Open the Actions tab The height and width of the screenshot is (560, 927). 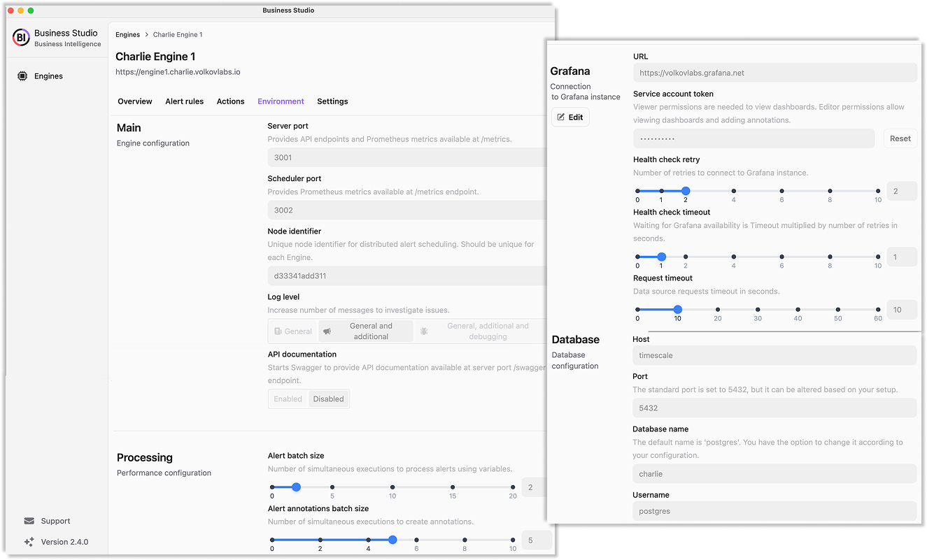tap(231, 101)
